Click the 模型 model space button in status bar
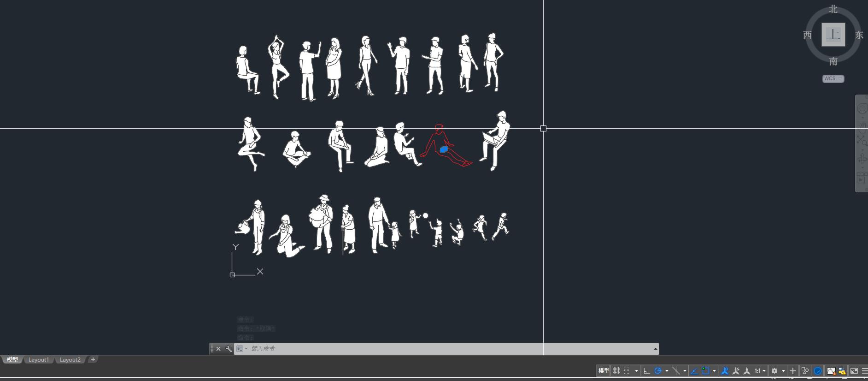 pos(604,371)
